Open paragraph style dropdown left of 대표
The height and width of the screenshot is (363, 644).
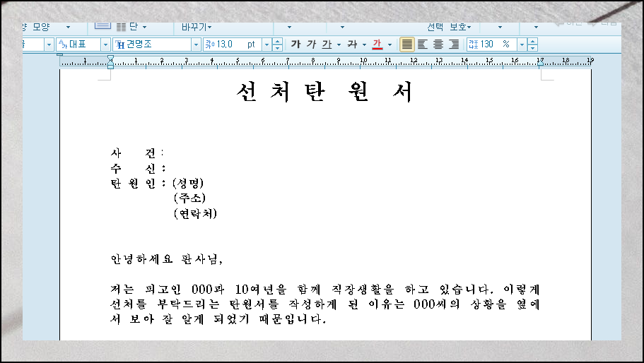[49, 44]
